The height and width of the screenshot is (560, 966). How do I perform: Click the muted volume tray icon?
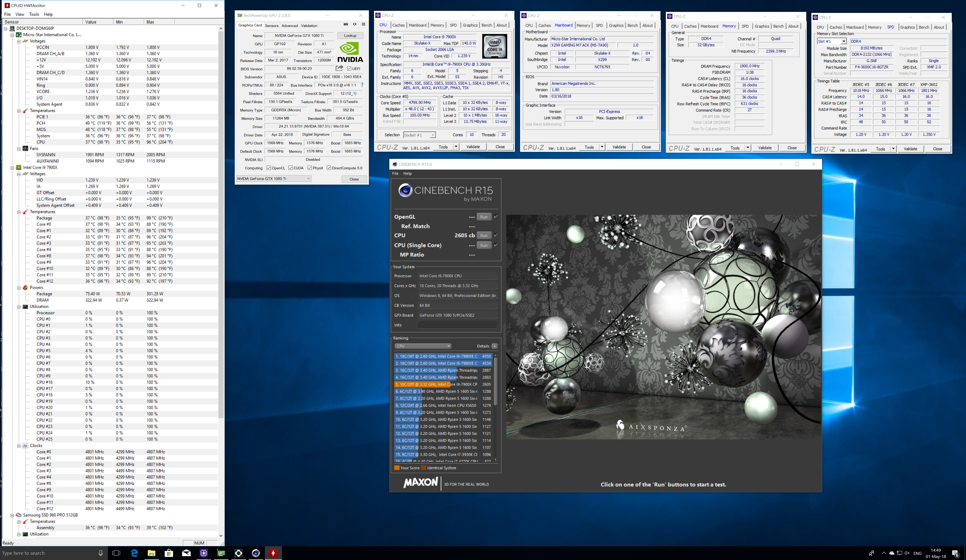click(907, 553)
